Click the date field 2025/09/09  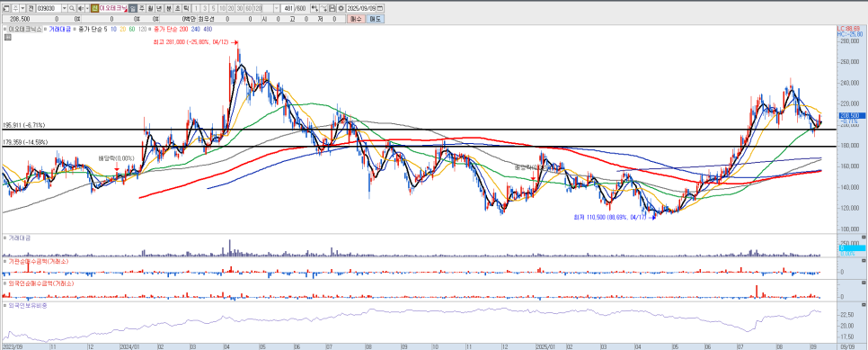click(362, 8)
